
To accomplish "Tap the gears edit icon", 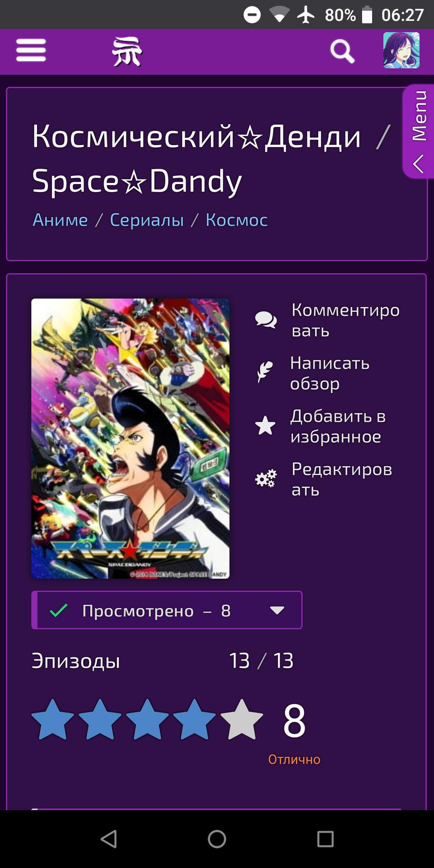I will [266, 478].
